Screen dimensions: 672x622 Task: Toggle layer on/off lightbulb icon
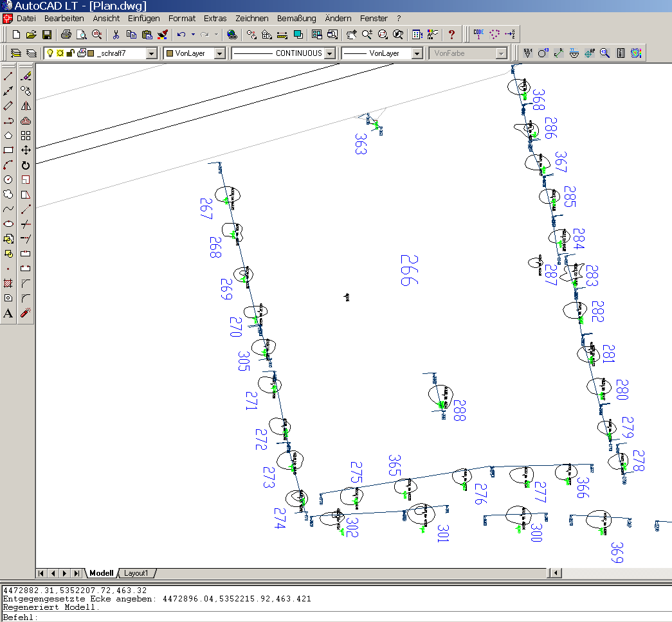[x=49, y=53]
